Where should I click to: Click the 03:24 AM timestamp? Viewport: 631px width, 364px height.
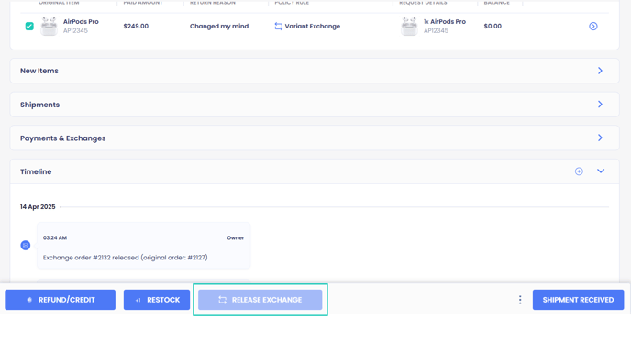click(55, 238)
